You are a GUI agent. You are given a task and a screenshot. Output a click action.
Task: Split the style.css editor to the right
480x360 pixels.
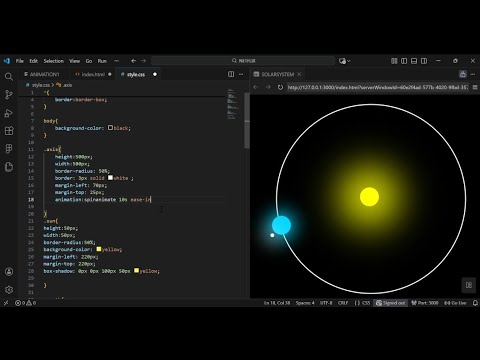231,74
